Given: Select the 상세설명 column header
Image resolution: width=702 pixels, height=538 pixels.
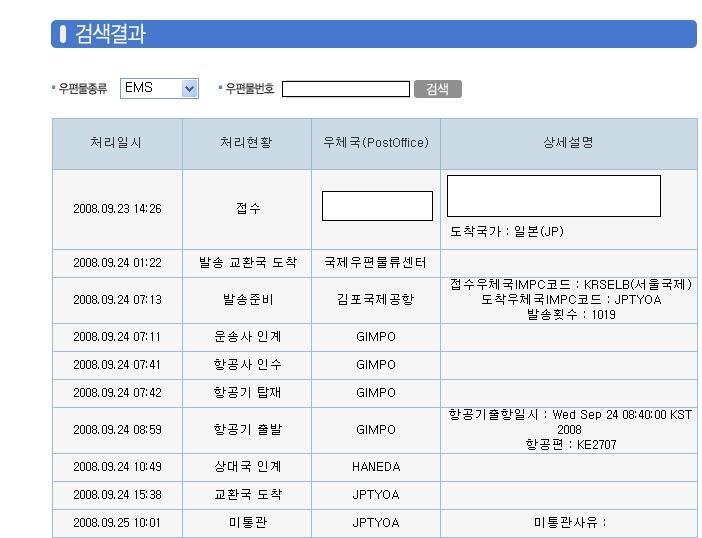Looking at the screenshot, I should click(569, 142).
